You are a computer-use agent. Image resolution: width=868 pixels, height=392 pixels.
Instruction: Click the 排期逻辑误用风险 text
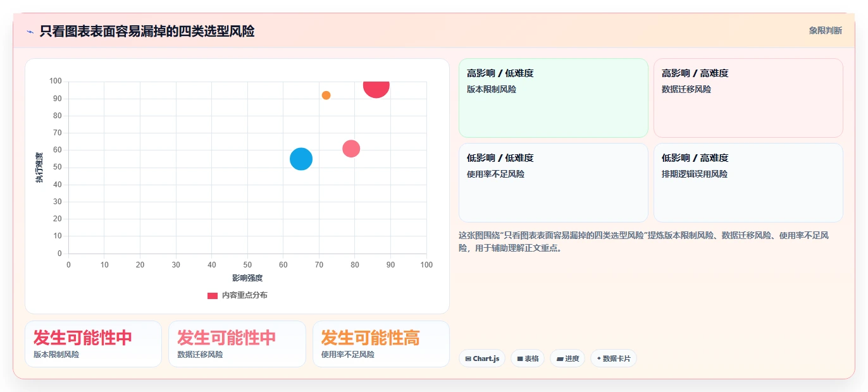695,174
